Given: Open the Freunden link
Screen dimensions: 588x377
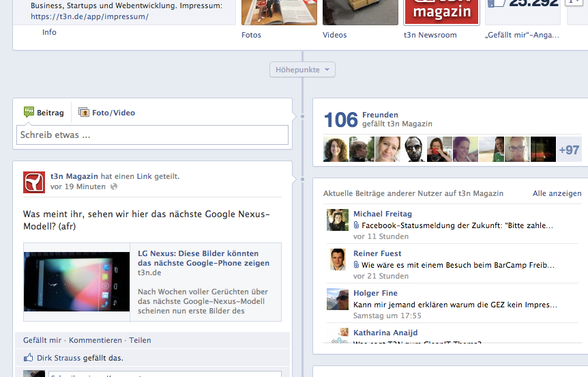Looking at the screenshot, I should point(380,115).
